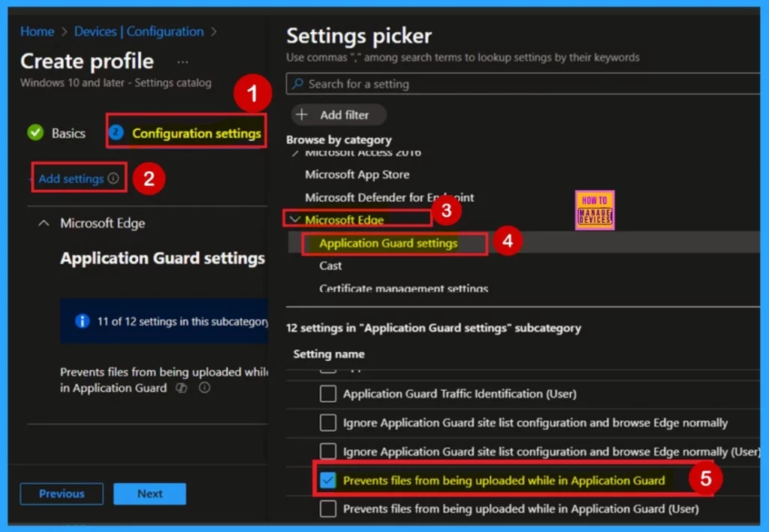Select the Cast subcategory
The image size is (769, 532).
pos(330,266)
